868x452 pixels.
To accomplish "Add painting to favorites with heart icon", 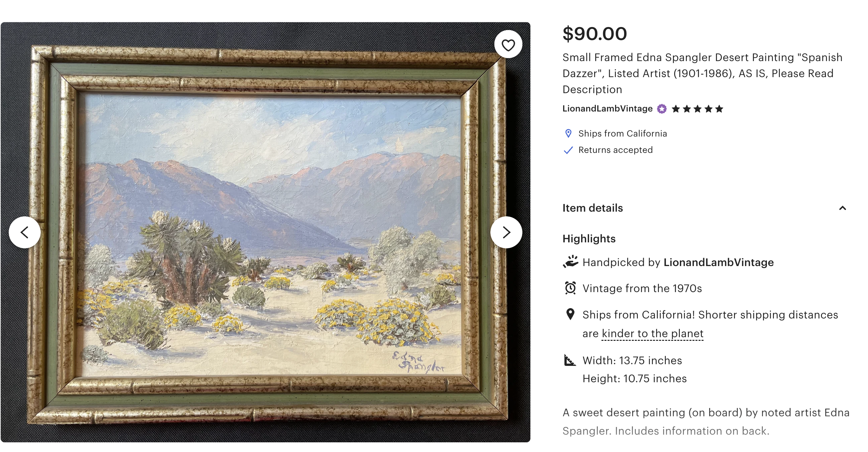I will pos(508,44).
